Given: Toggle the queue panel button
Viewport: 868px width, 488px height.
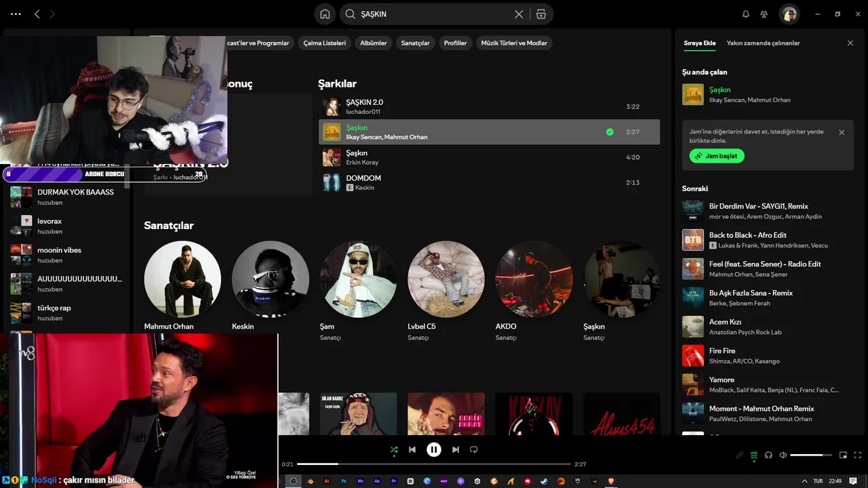Looking at the screenshot, I should point(754,455).
